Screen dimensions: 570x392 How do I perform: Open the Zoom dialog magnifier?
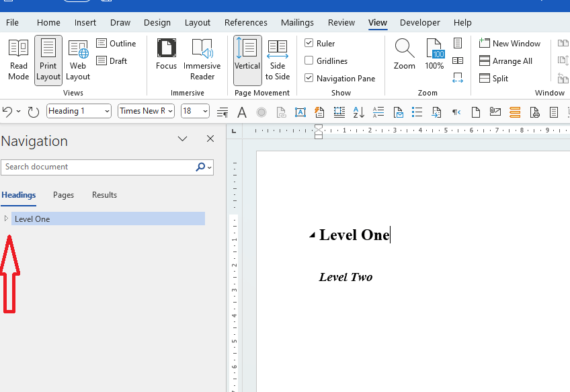[405, 55]
